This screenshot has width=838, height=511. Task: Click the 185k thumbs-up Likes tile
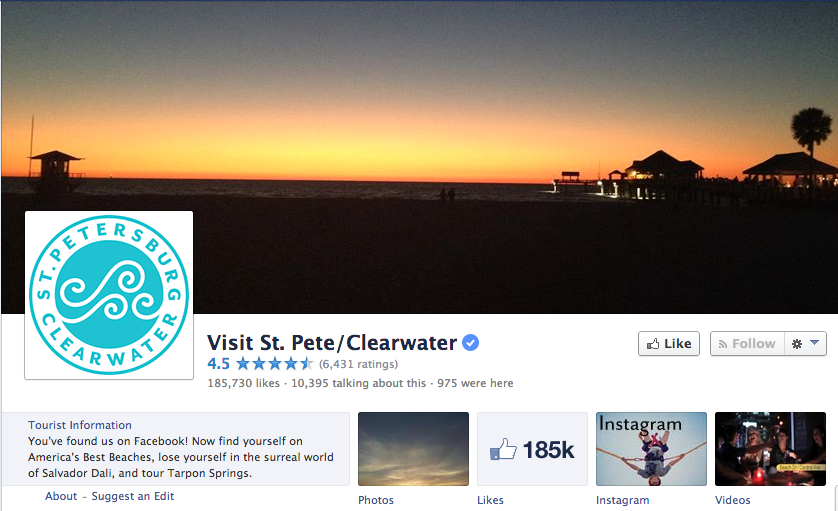pos(532,449)
